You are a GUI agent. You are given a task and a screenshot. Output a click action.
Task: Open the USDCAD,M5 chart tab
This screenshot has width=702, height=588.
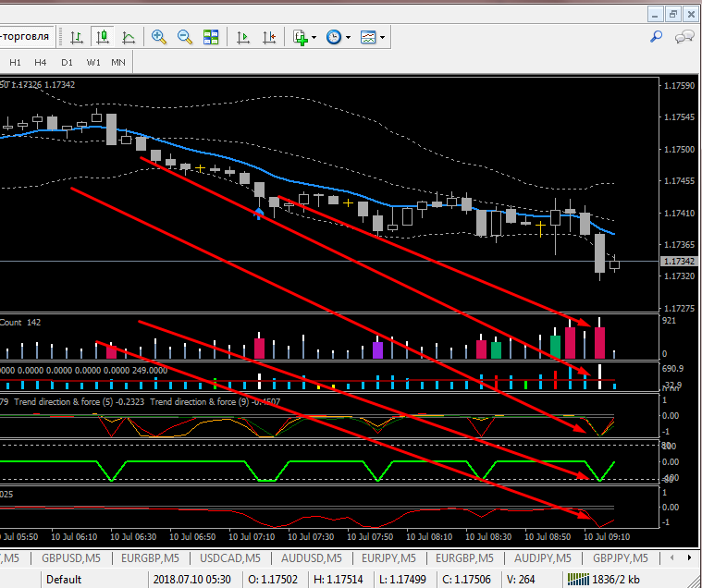(x=230, y=558)
